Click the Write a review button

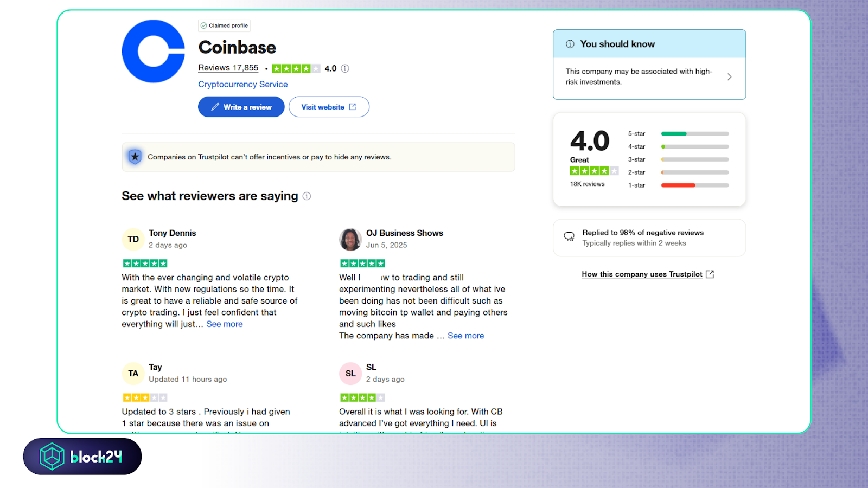click(x=241, y=107)
